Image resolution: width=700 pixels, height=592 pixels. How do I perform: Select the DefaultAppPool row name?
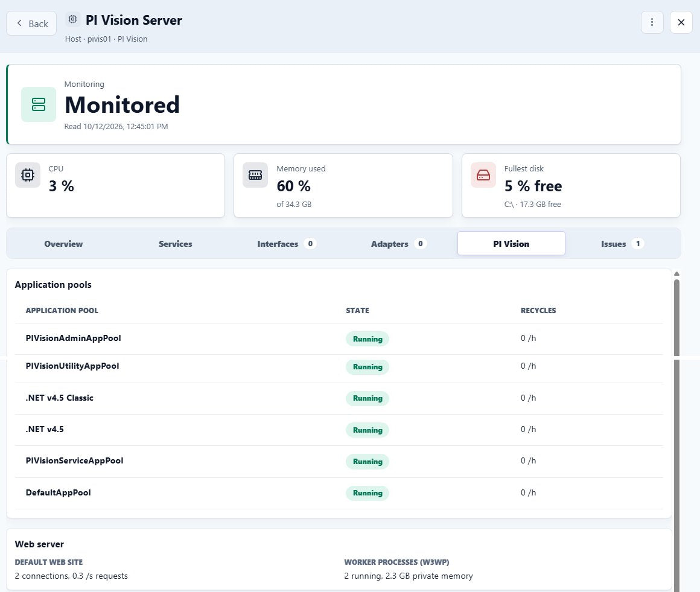click(x=58, y=492)
